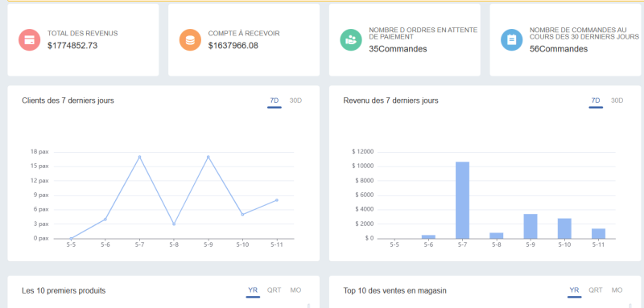
Task: Switch clients chart to 30D view
Action: [x=295, y=101]
